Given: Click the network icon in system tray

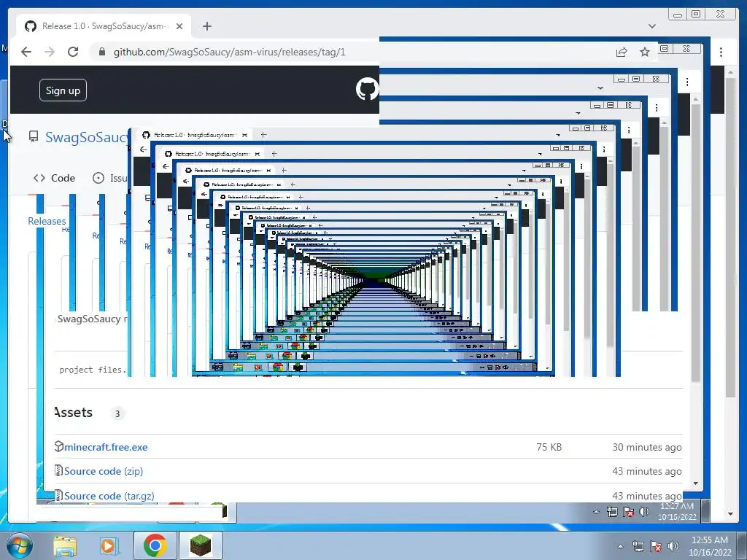Looking at the screenshot, I should 638,546.
